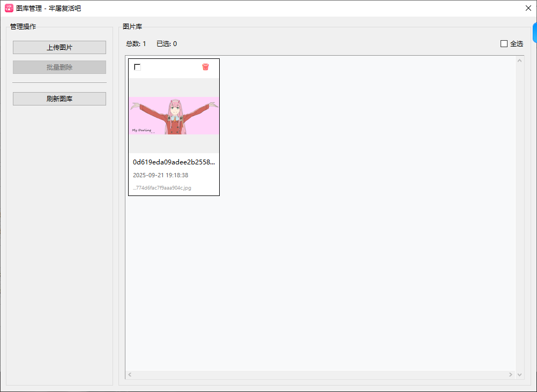Click the vertical scrollbar up arrow

pyautogui.click(x=519, y=60)
